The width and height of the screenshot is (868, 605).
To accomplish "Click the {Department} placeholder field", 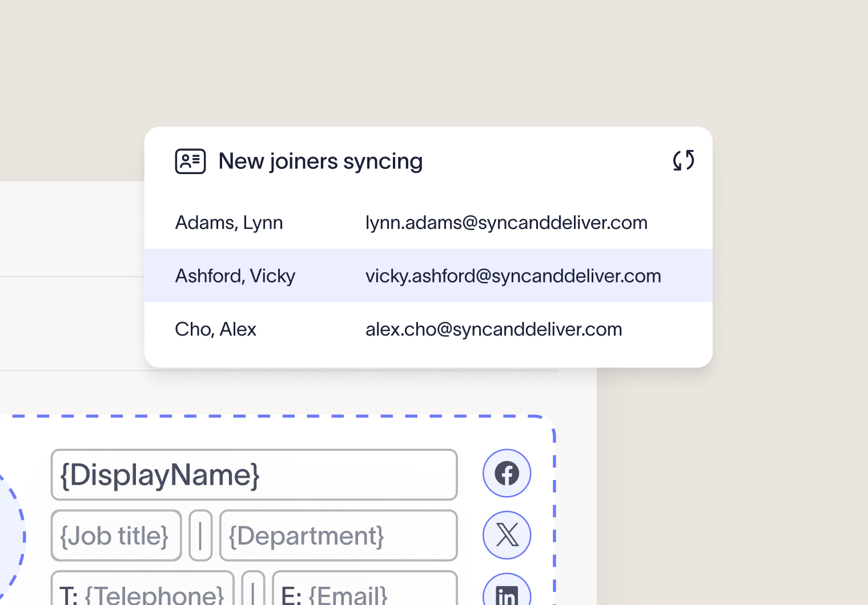I will coord(338,535).
